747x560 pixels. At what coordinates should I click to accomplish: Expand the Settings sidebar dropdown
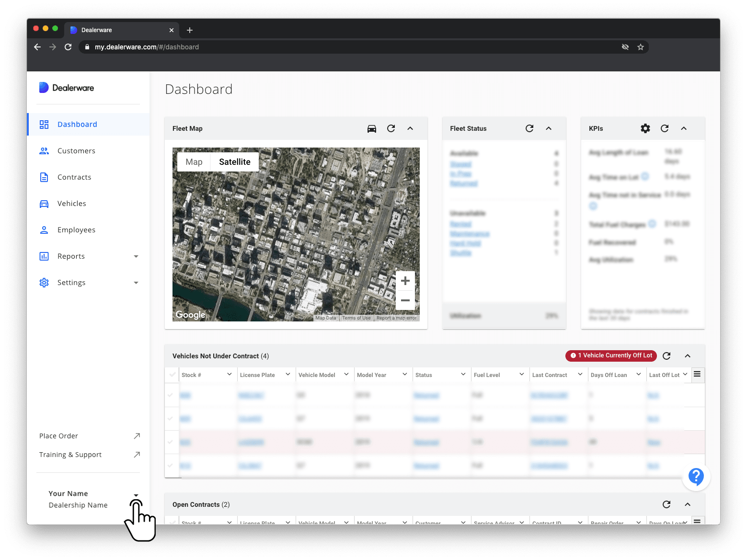click(x=136, y=283)
